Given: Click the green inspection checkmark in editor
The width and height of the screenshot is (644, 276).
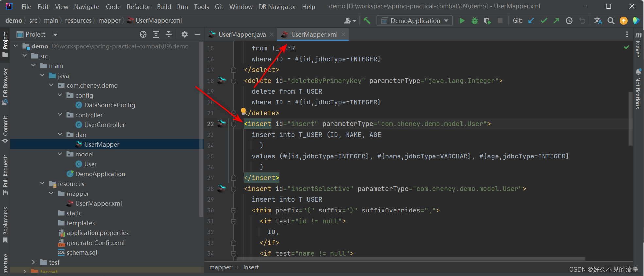Looking at the screenshot, I should 626,47.
